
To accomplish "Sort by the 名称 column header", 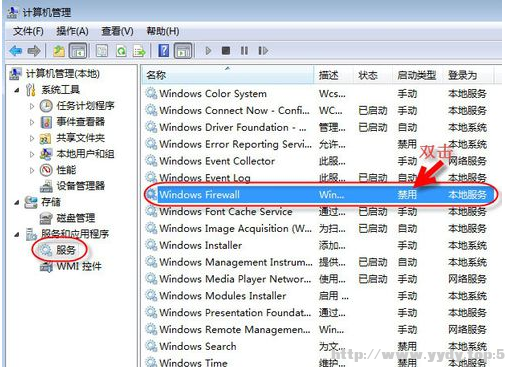I will (228, 75).
